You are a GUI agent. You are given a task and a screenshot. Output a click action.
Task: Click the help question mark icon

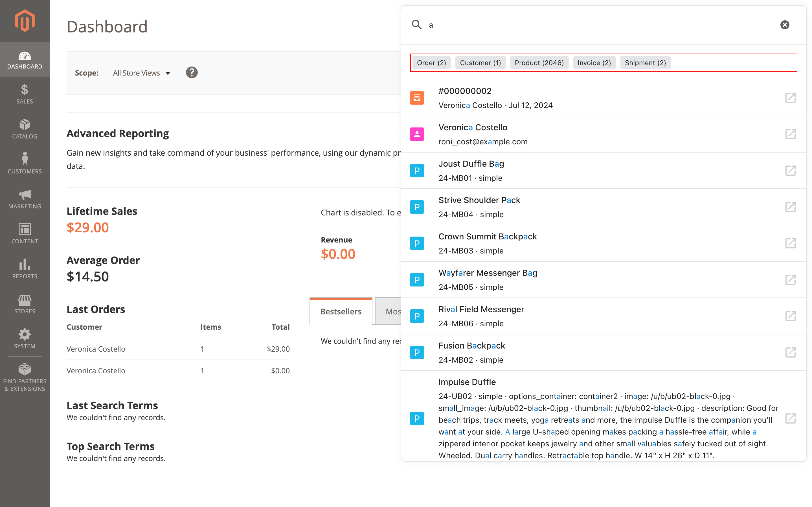click(x=192, y=73)
